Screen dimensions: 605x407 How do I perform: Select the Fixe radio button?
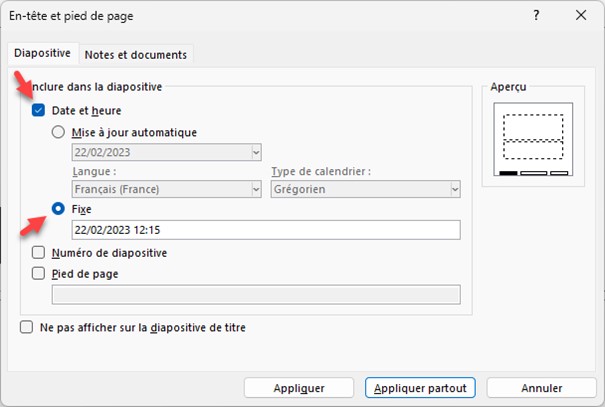(x=59, y=210)
